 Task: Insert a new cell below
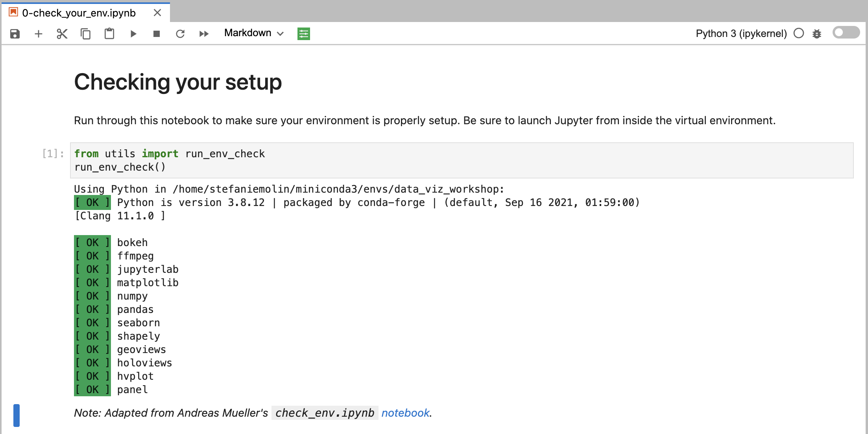coord(39,34)
